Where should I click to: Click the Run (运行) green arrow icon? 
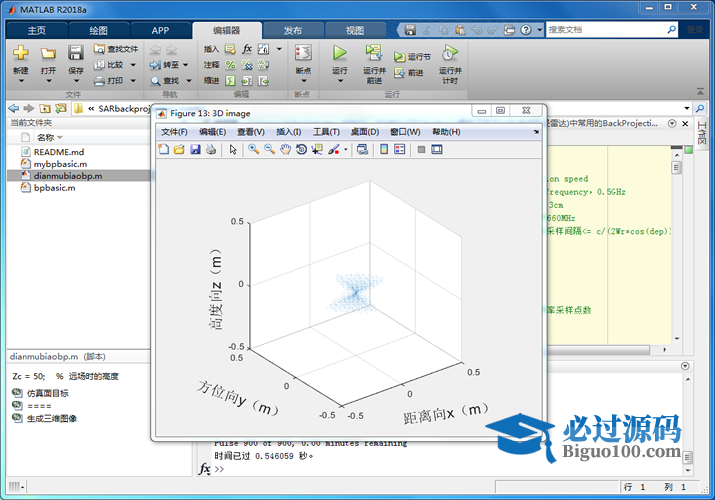tap(340, 53)
